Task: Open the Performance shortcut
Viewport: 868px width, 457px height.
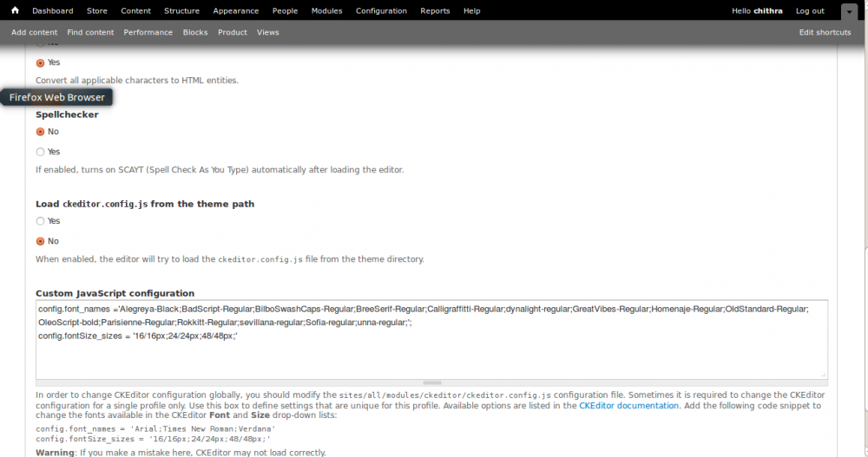Action: (x=148, y=32)
